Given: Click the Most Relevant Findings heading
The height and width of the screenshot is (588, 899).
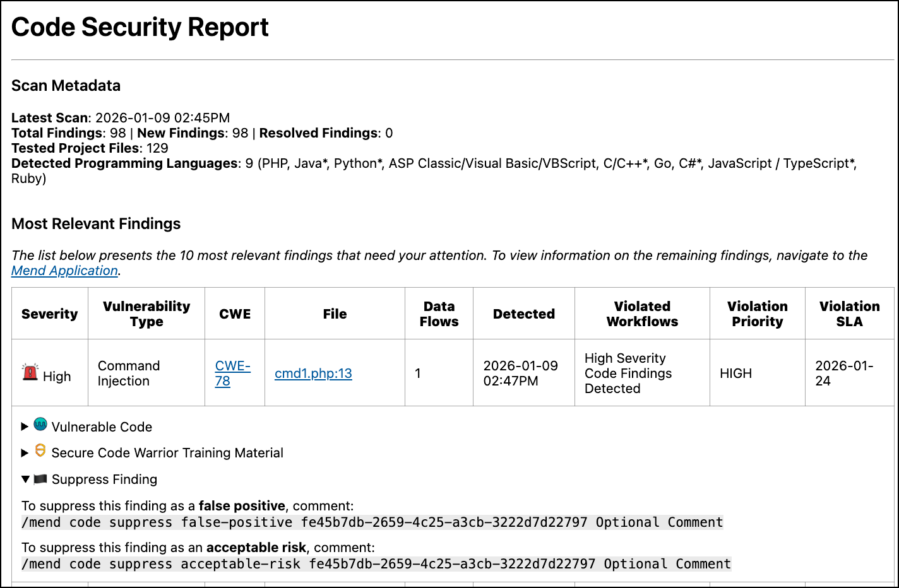Looking at the screenshot, I should [x=96, y=224].
